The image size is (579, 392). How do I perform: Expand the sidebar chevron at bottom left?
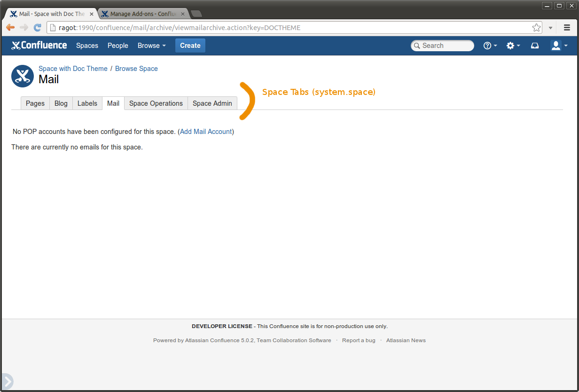pyautogui.click(x=8, y=381)
